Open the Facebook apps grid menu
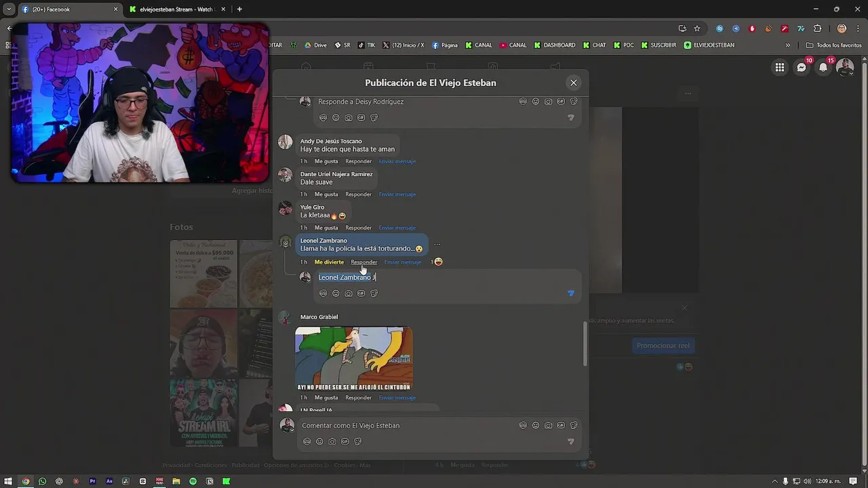This screenshot has width=868, height=488. (x=780, y=67)
